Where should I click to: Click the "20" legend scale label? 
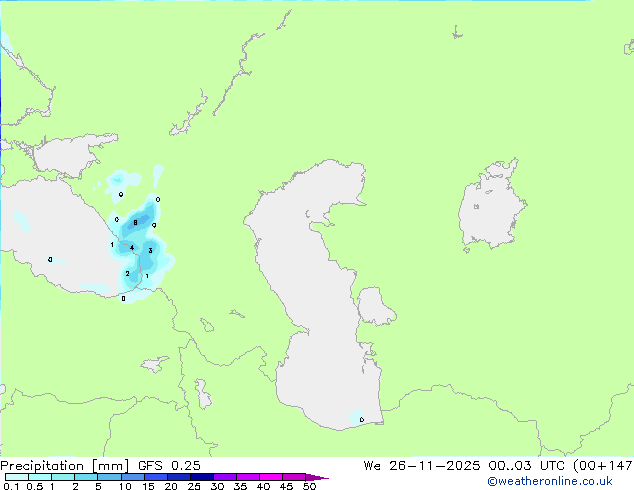pyautogui.click(x=171, y=486)
